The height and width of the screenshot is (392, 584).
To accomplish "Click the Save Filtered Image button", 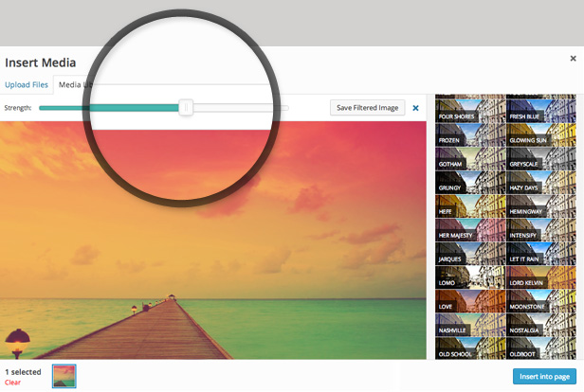I will pos(367,108).
